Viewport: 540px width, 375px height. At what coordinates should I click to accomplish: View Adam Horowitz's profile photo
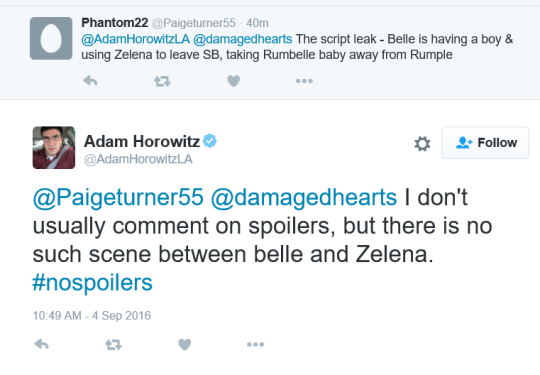54,147
